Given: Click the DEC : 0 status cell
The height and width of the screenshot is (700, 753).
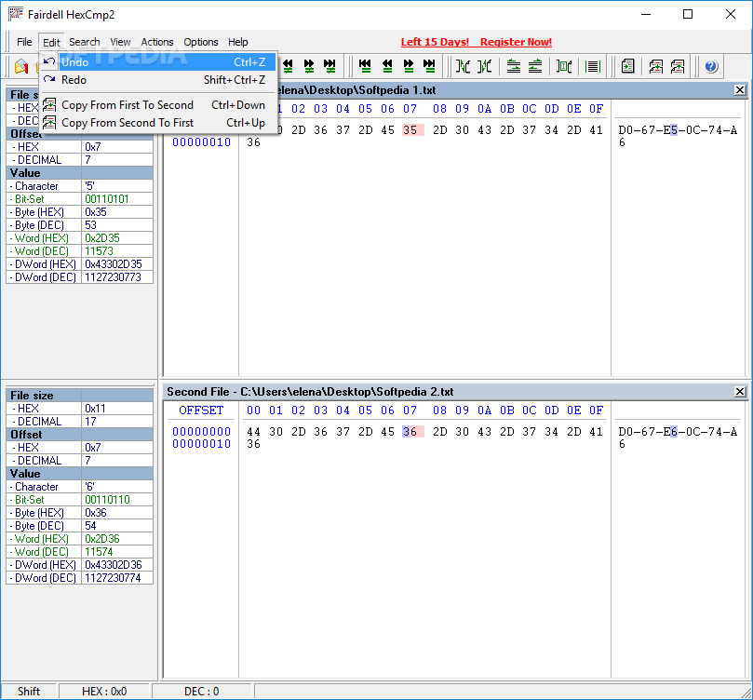Looking at the screenshot, I should (x=202, y=691).
